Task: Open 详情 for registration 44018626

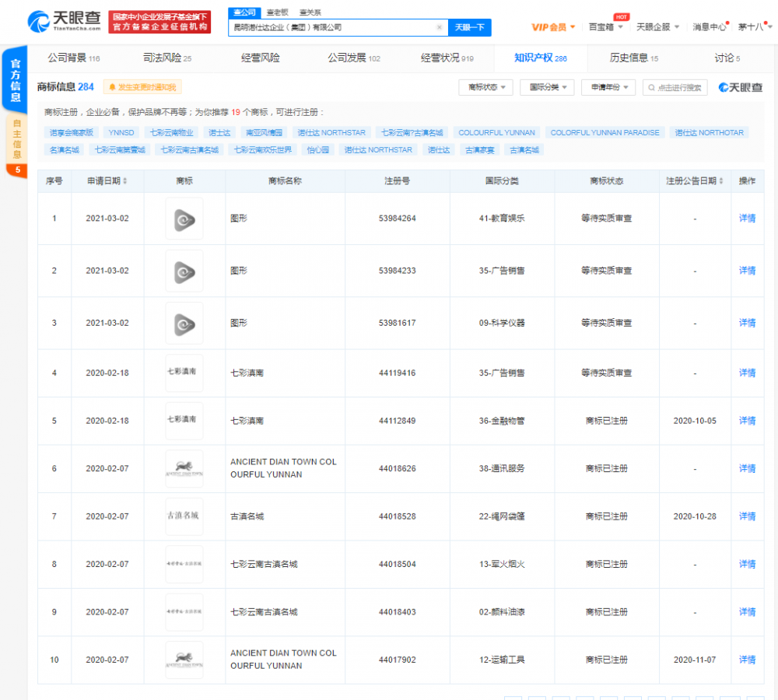Action: (x=747, y=468)
